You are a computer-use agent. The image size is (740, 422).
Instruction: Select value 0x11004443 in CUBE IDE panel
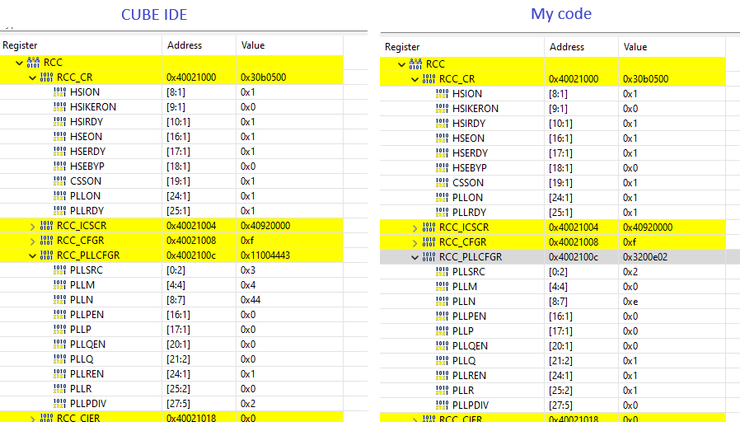[x=265, y=255]
